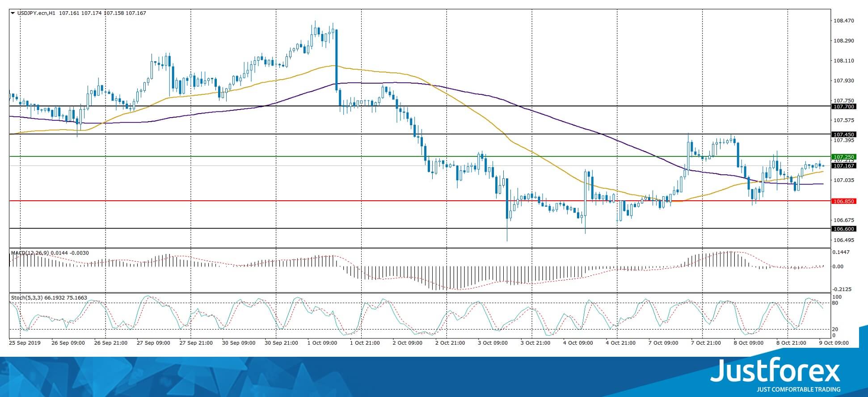Click the current price tag 107.167
Viewport: 868px width, 397px height.
coord(843,166)
